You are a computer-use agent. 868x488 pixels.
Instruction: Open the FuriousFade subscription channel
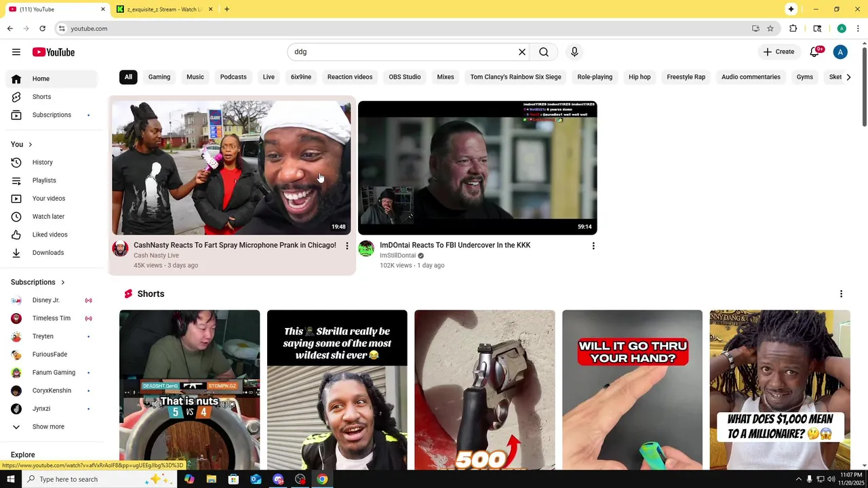pos(53,354)
